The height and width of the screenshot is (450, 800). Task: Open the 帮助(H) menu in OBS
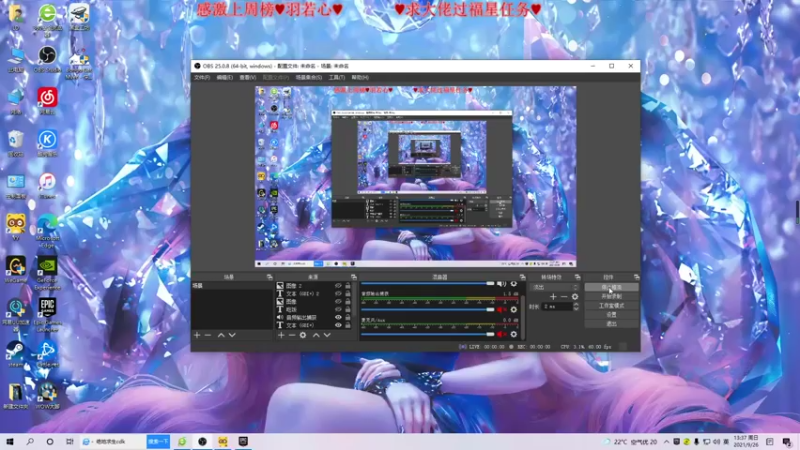click(x=360, y=78)
